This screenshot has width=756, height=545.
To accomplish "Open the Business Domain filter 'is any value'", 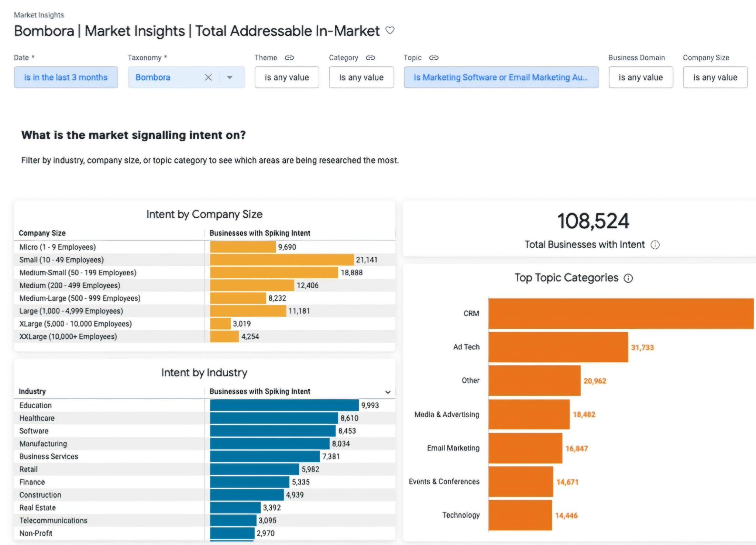I will point(641,77).
